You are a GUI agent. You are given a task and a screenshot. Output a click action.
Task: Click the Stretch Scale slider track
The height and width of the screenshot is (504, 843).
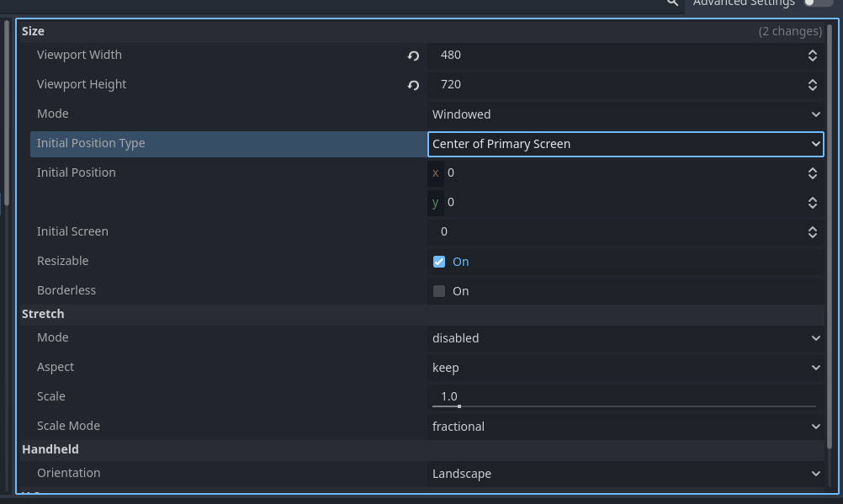pyautogui.click(x=623, y=406)
